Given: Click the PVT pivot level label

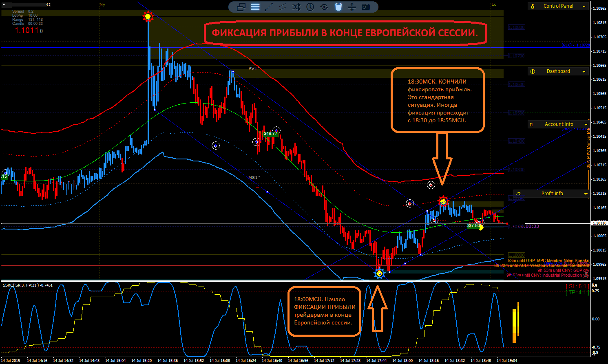Looking at the screenshot, I should pyautogui.click(x=254, y=68).
